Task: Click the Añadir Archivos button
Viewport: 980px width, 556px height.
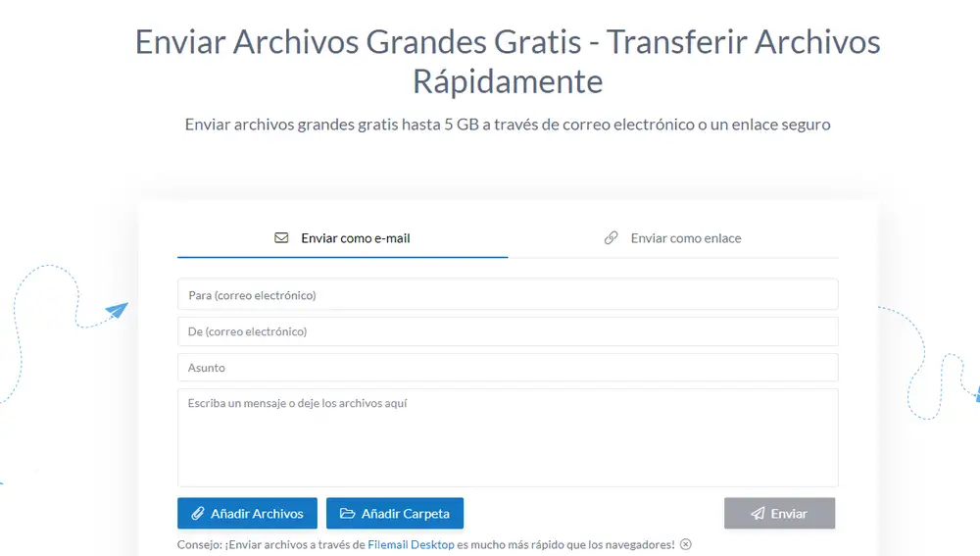Action: (x=248, y=514)
